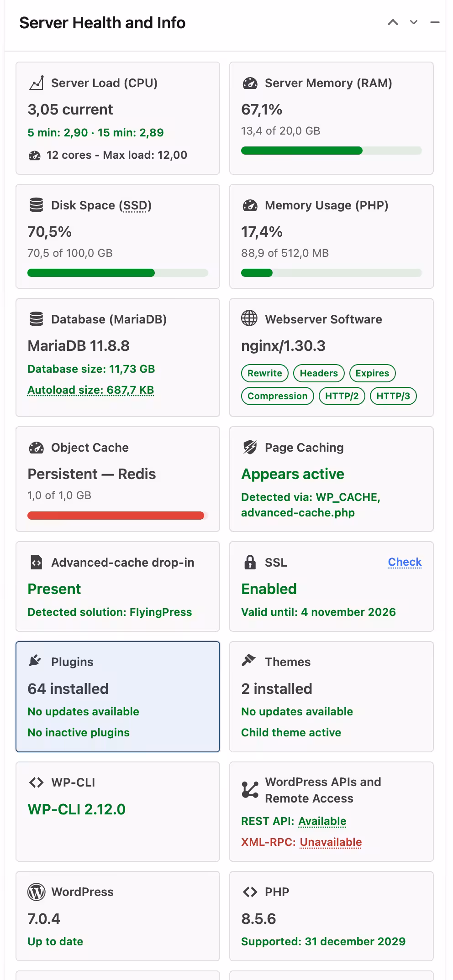Select the Themes card

[x=332, y=697]
